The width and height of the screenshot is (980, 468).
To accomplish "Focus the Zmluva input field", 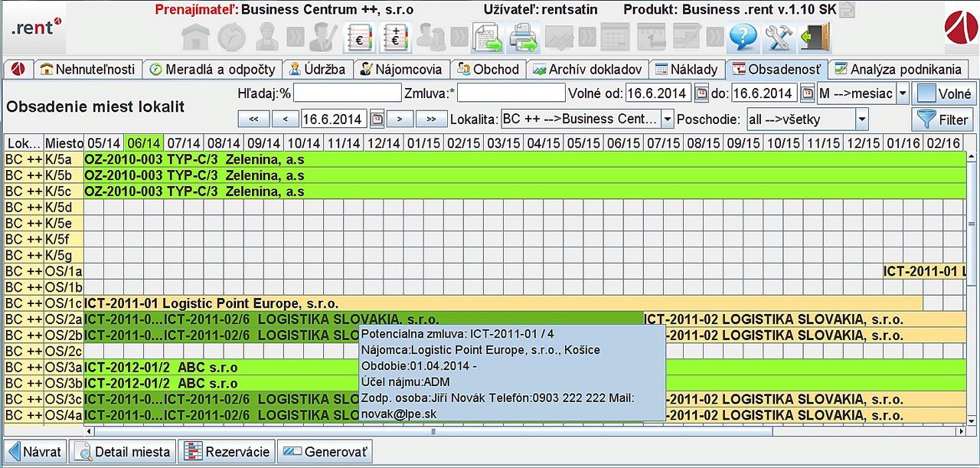I will [x=511, y=93].
